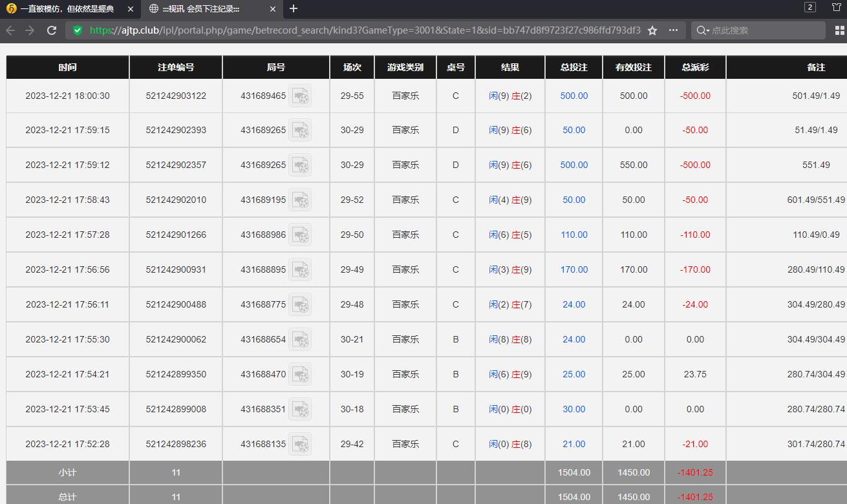847x504 pixels.
Task: Open video replay for round 431688470
Action: (x=300, y=374)
